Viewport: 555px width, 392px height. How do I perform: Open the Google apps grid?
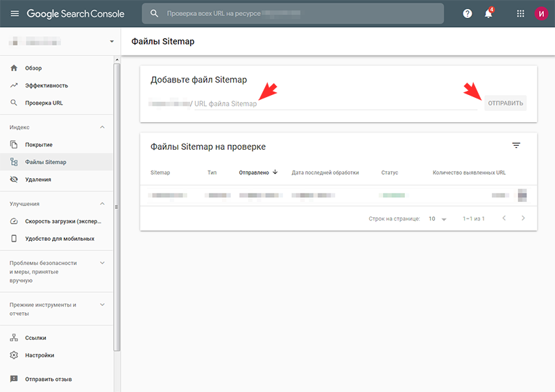coord(520,13)
